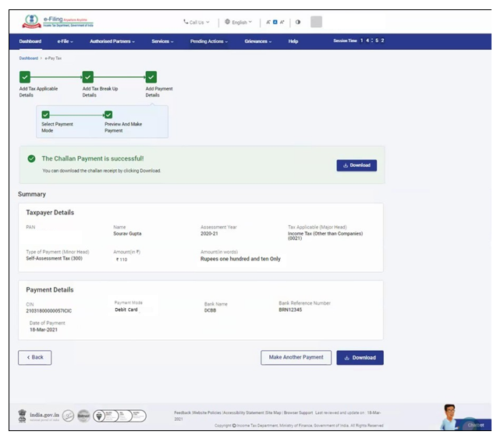Open the Call Us dropdown
504x442 pixels.
tap(196, 22)
